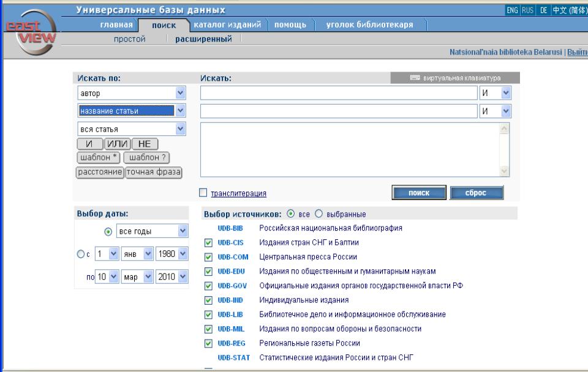Click the точная фраза button
The height and width of the screenshot is (372, 588).
[153, 172]
